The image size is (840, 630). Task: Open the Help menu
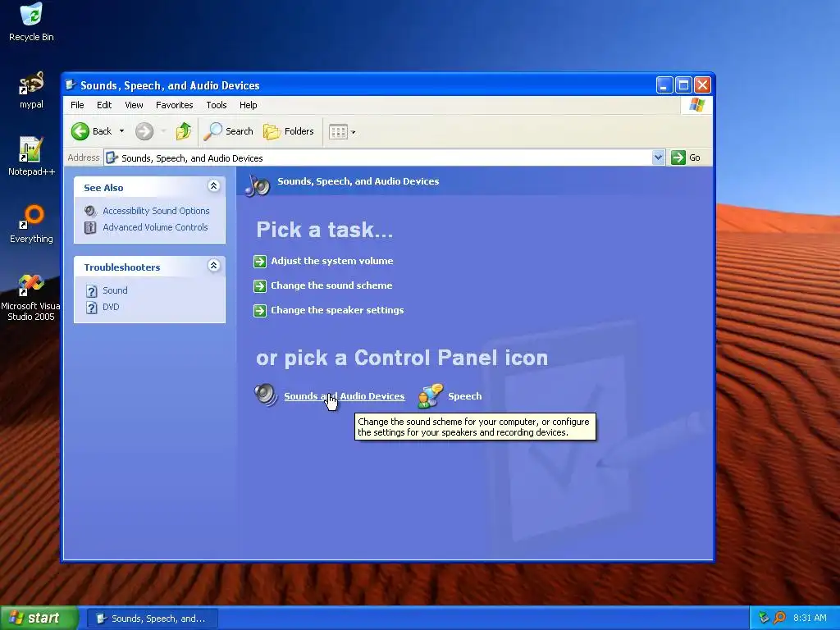click(x=248, y=105)
